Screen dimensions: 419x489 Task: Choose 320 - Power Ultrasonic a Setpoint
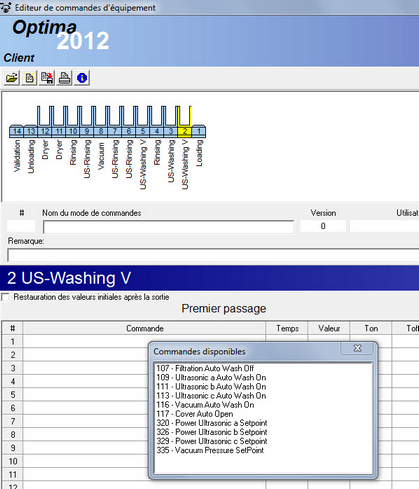(212, 423)
